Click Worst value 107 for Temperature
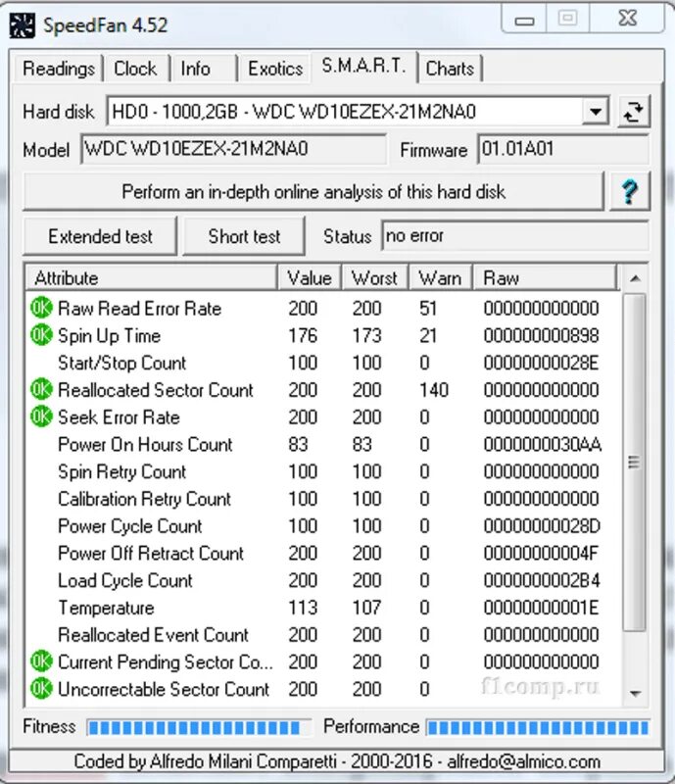This screenshot has width=675, height=784. (x=367, y=607)
